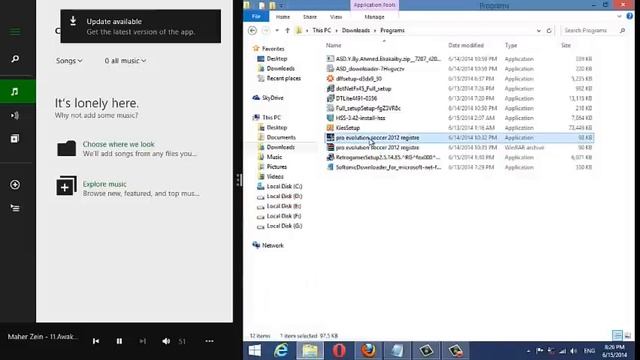Select Downloads under Favorites
The width and height of the screenshot is (640, 360).
click(280, 69)
